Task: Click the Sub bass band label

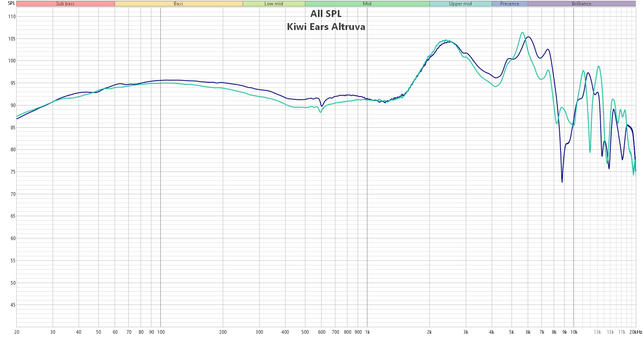Action: (x=65, y=4)
